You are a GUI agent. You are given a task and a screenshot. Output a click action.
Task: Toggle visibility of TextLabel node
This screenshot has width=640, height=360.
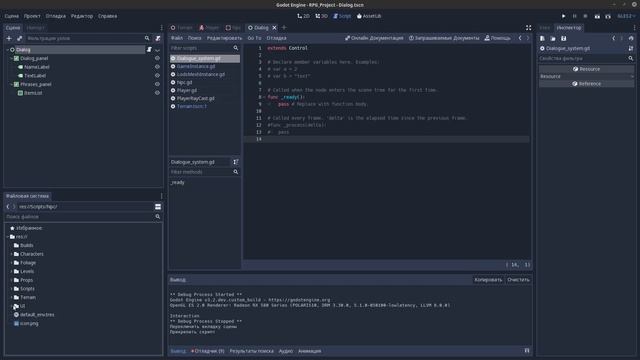(x=157, y=76)
